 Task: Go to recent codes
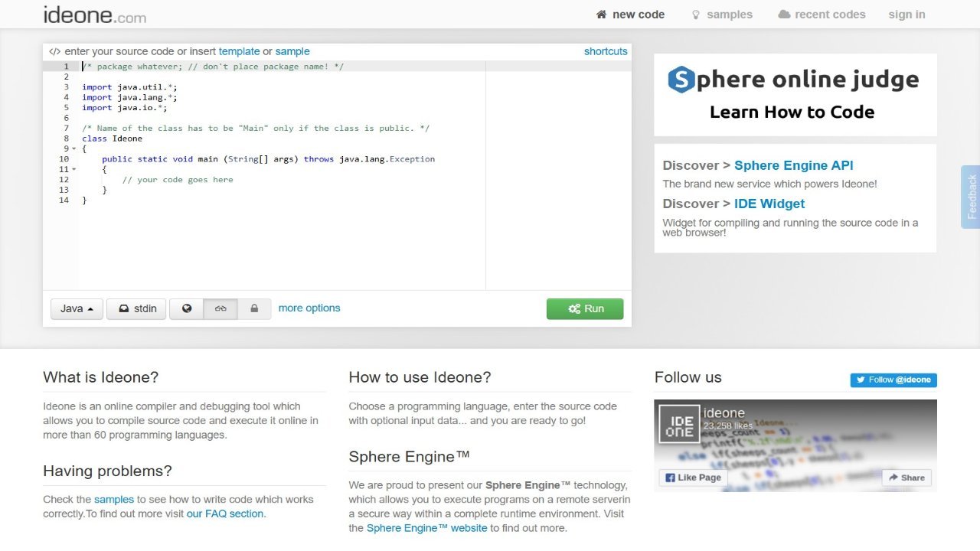(x=822, y=15)
